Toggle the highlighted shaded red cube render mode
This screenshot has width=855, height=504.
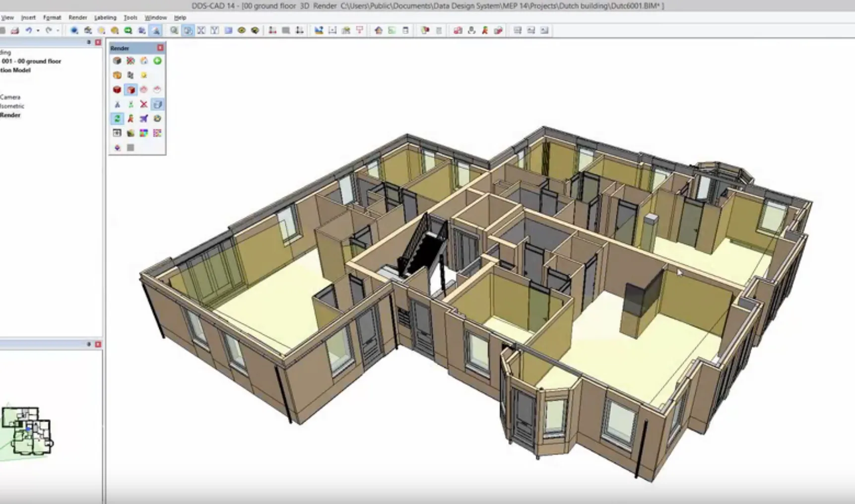[x=131, y=90]
